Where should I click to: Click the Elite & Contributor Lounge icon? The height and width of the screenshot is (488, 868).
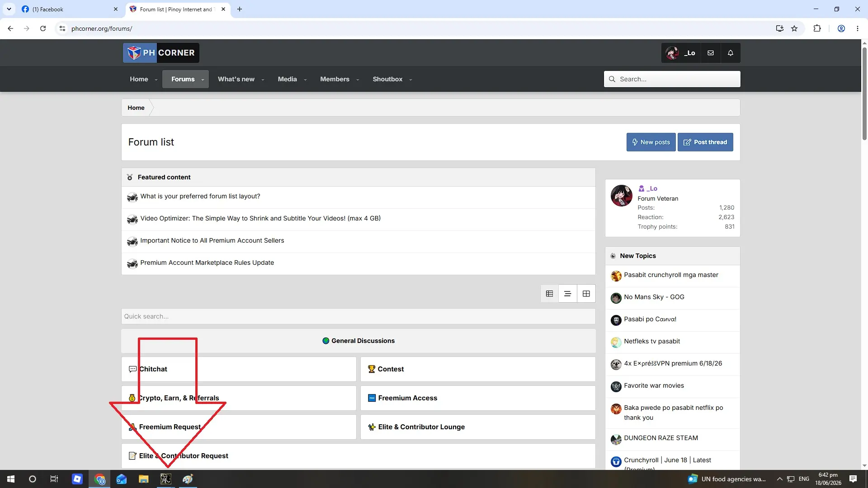[x=372, y=427]
